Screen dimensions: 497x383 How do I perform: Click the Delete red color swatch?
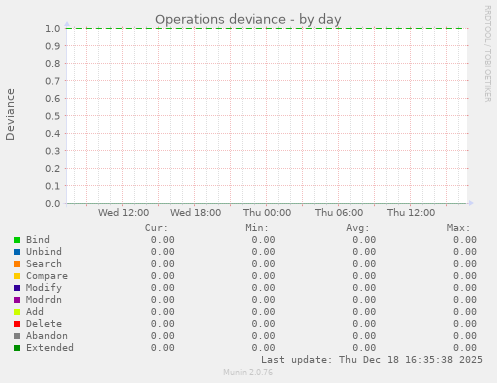coord(17,324)
